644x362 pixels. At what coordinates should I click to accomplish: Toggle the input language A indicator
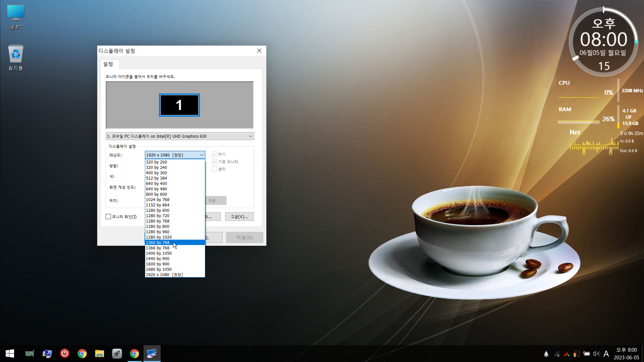tap(606, 354)
